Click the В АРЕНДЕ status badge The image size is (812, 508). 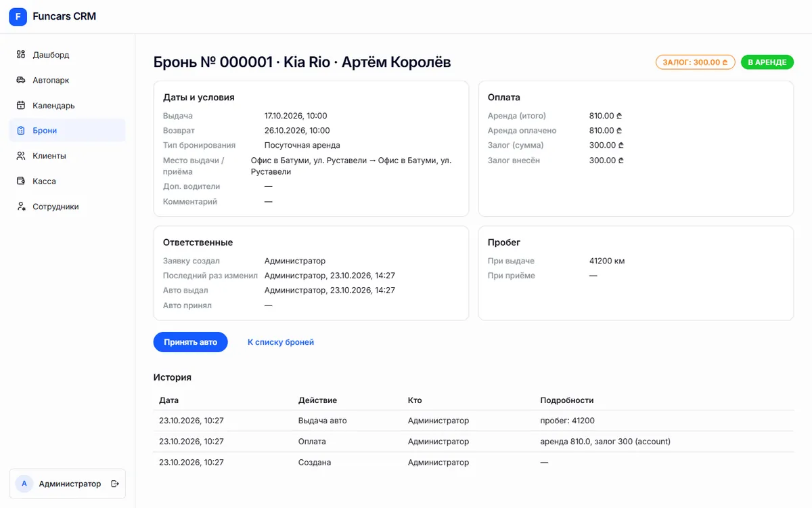(x=767, y=62)
